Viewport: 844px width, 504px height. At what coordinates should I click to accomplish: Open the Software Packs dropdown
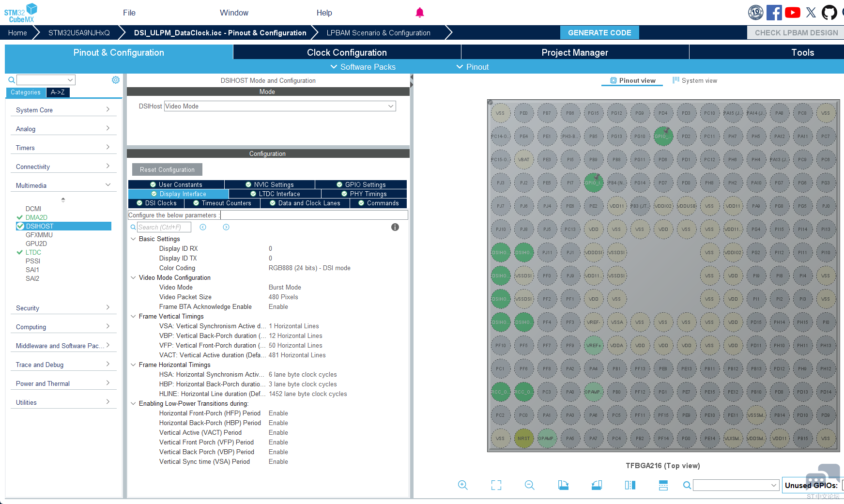(x=363, y=67)
